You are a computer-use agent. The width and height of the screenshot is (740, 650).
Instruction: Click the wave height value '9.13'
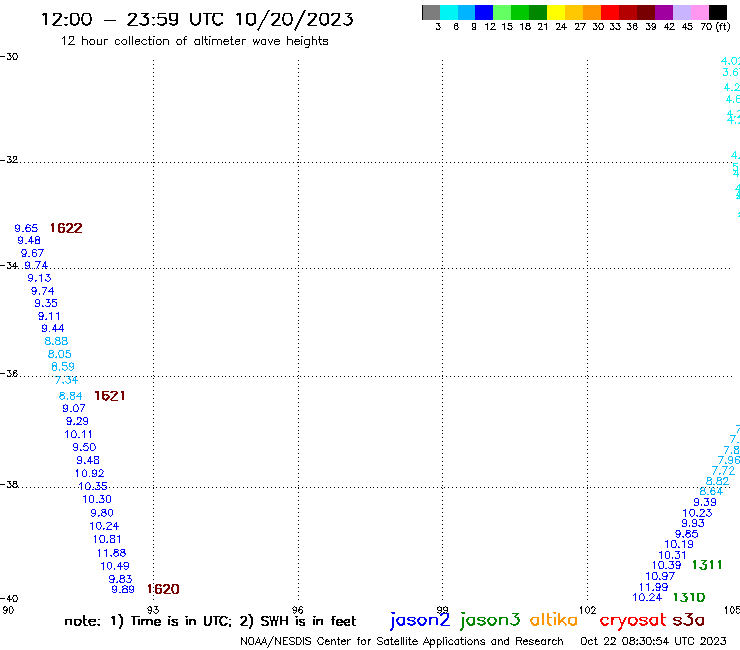click(39, 279)
